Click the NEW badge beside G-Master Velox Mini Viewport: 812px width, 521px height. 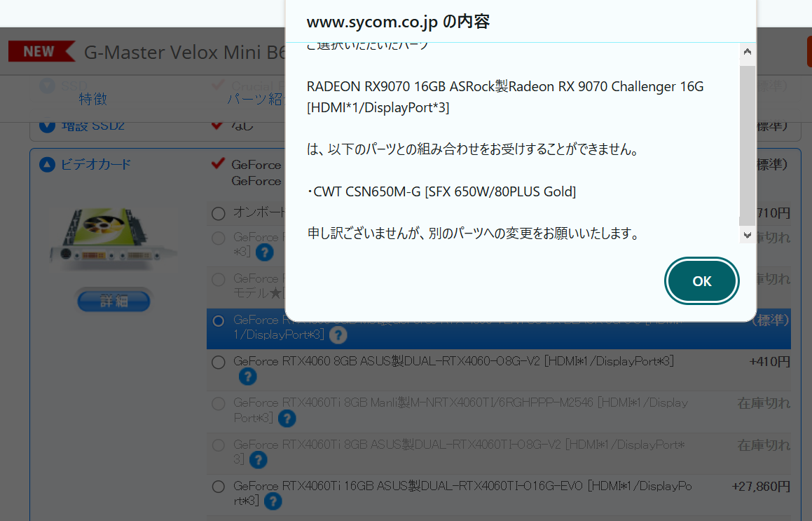pos(41,51)
